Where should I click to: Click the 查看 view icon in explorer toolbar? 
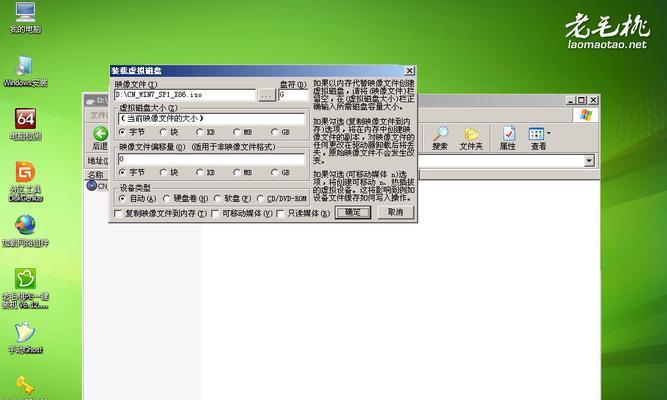(x=536, y=134)
